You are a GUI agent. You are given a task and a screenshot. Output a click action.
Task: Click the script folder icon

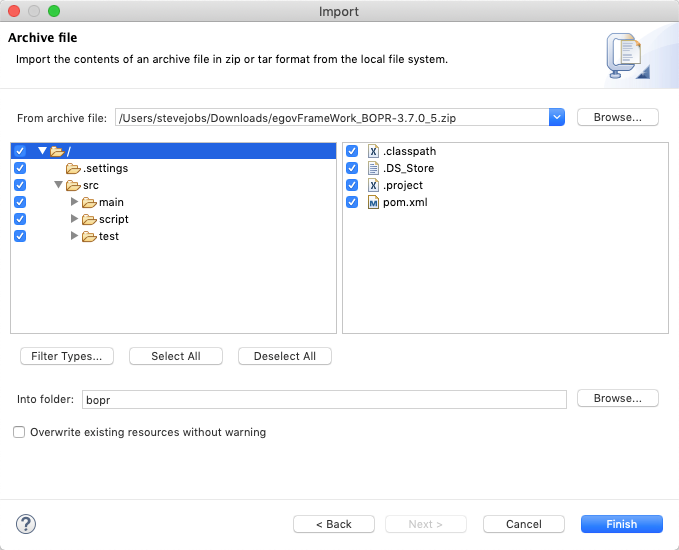coord(89,219)
